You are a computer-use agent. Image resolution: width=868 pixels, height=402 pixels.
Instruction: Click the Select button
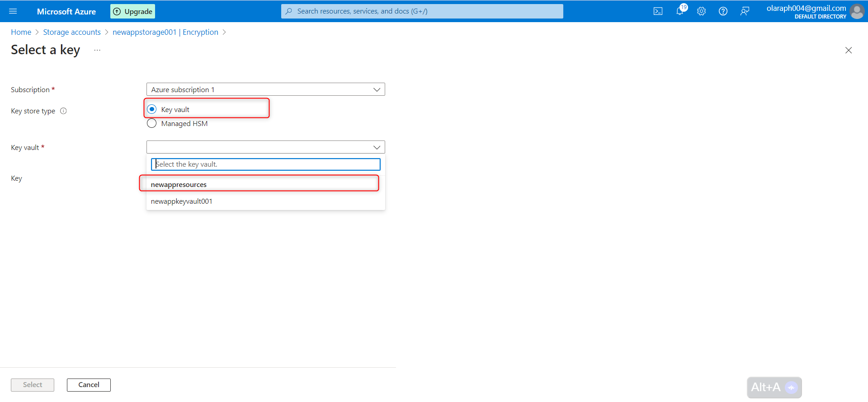coord(33,385)
